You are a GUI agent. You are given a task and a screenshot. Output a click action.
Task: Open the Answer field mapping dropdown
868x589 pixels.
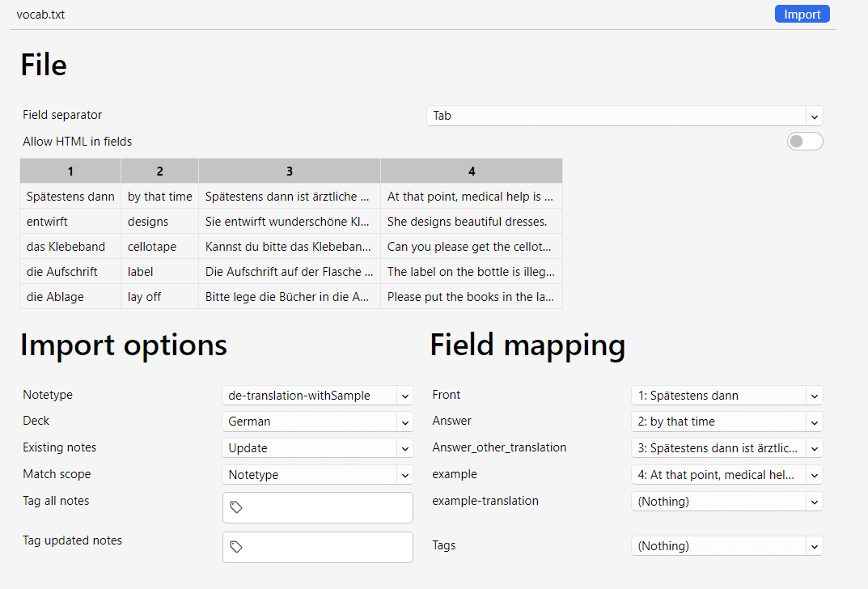coord(727,422)
